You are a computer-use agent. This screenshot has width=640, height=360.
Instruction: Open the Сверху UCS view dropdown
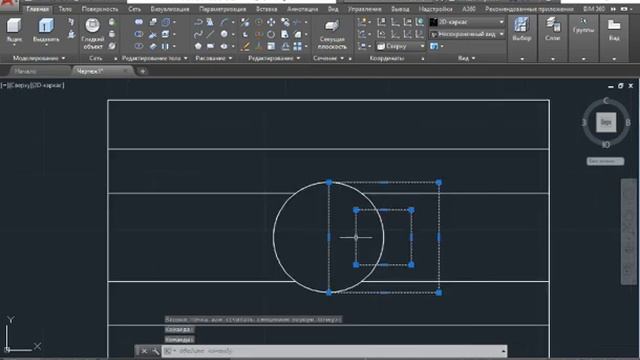[400, 47]
